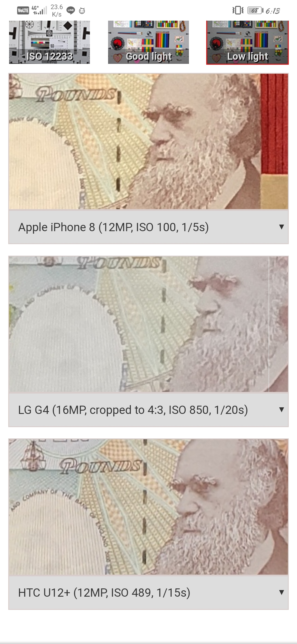
Task: Open the LINE notification icon
Action: click(x=71, y=10)
